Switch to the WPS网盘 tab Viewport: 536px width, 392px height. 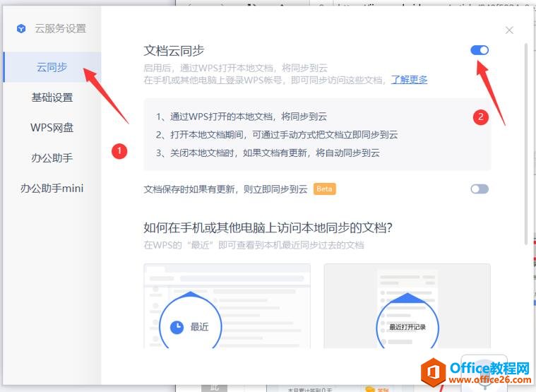[52, 127]
